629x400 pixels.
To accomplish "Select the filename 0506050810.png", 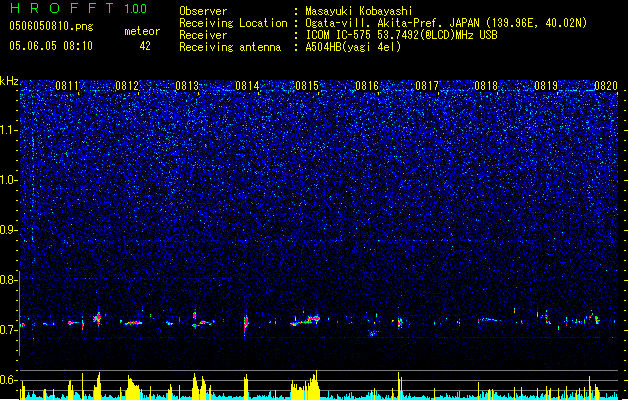I will tap(51, 27).
